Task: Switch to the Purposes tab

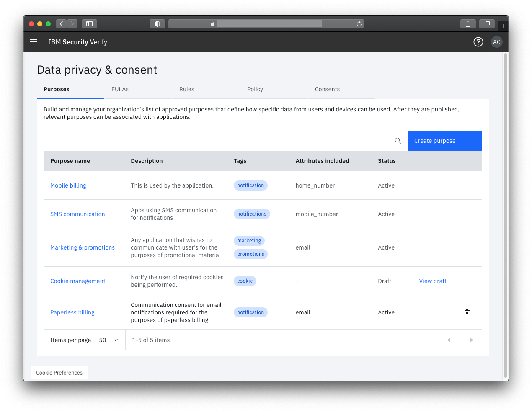Action: [x=70, y=90]
